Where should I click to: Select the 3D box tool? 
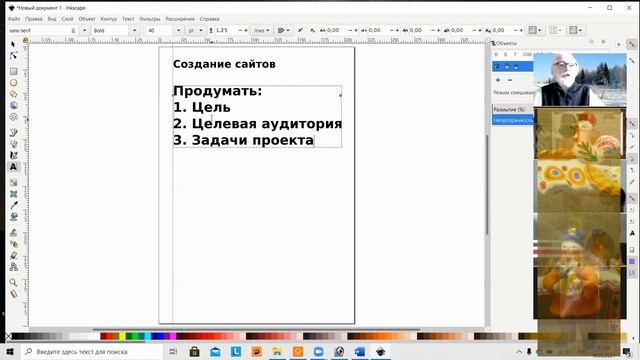pos(13,106)
